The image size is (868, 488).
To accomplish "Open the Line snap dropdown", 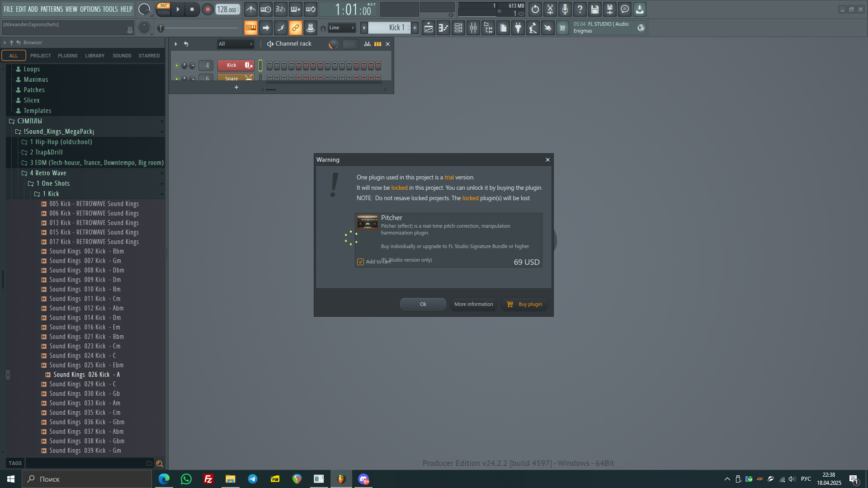I will click(342, 28).
